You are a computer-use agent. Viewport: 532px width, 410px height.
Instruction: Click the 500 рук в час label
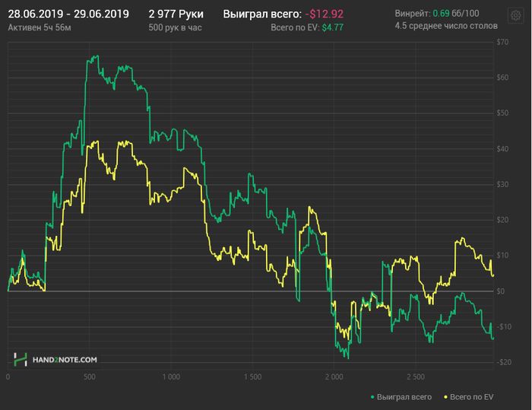coord(175,27)
